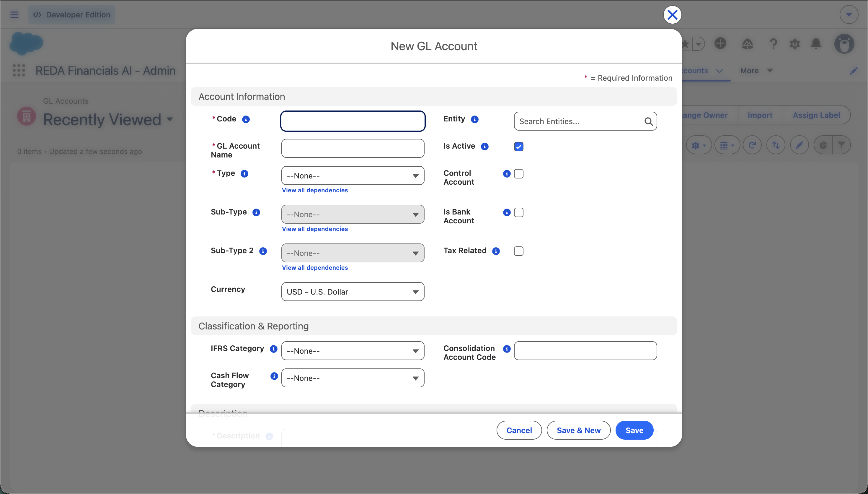This screenshot has width=868, height=494.
Task: Open the notifications bell
Action: [816, 44]
